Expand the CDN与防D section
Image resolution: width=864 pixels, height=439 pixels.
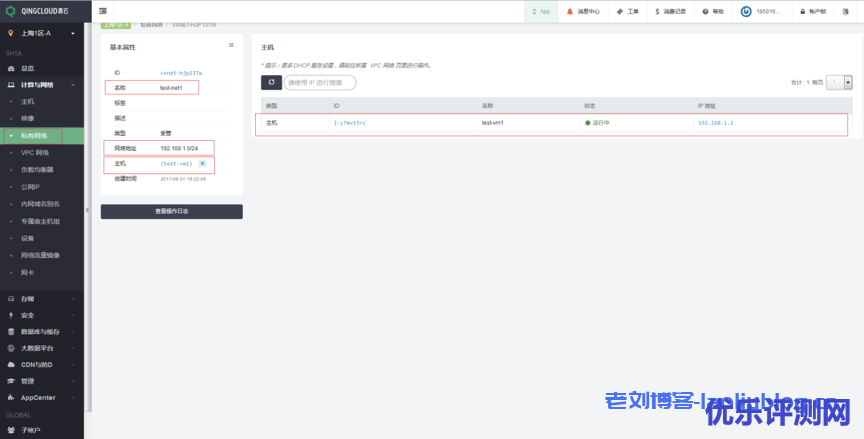click(x=42, y=365)
